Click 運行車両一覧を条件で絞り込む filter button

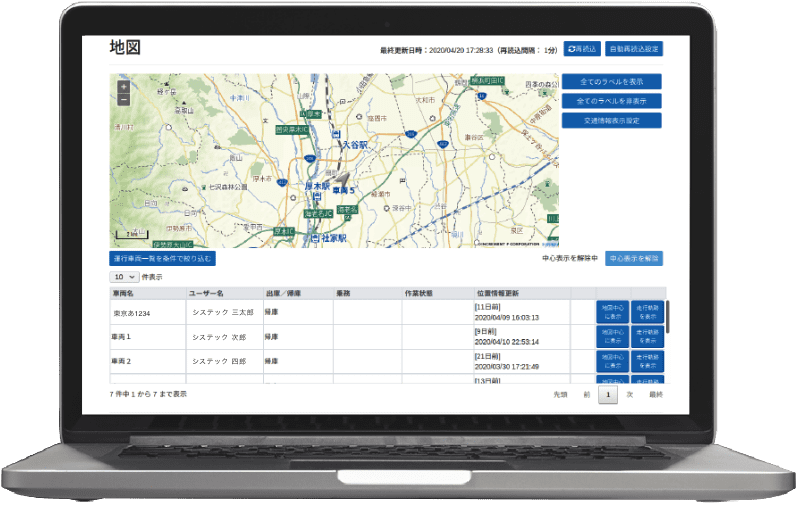pyautogui.click(x=162, y=258)
